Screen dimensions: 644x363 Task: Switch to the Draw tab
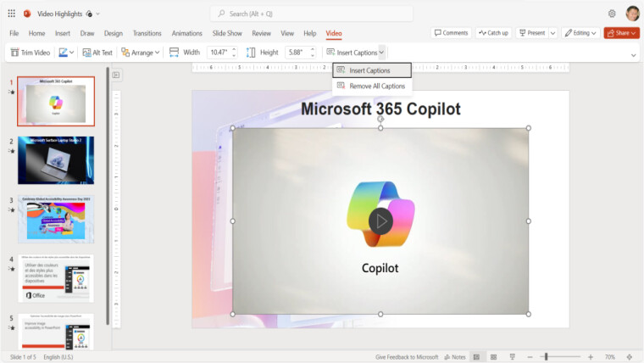(x=87, y=33)
